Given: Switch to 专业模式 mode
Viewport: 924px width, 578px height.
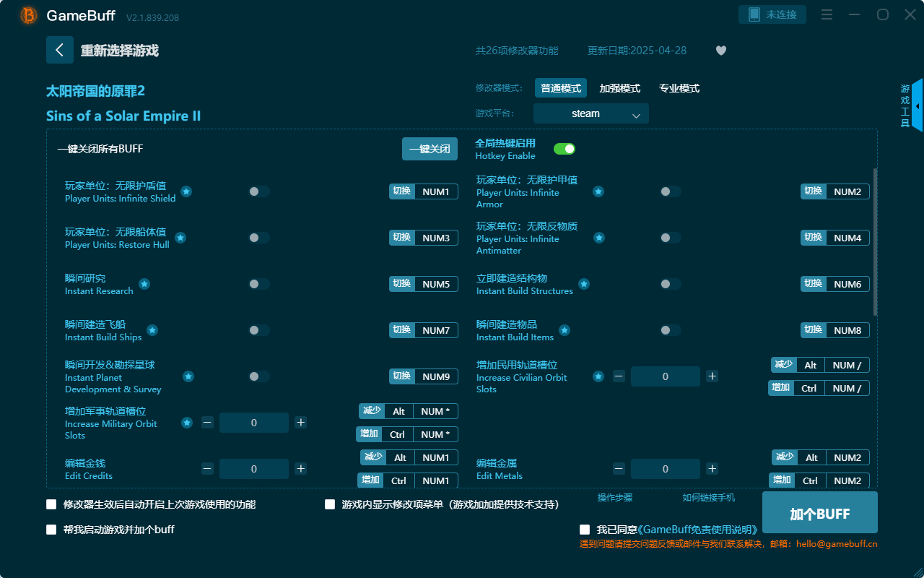Looking at the screenshot, I should coord(679,87).
